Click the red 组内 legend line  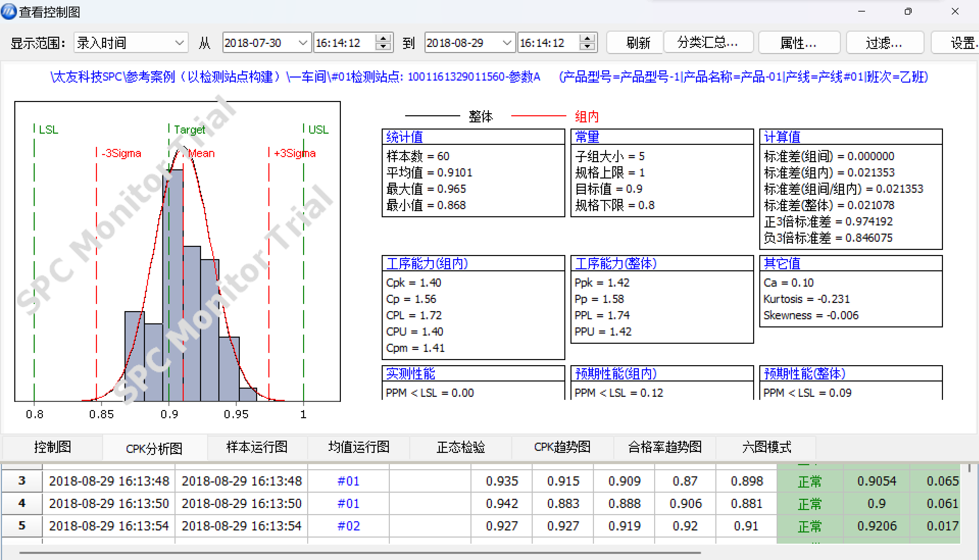[x=538, y=115]
